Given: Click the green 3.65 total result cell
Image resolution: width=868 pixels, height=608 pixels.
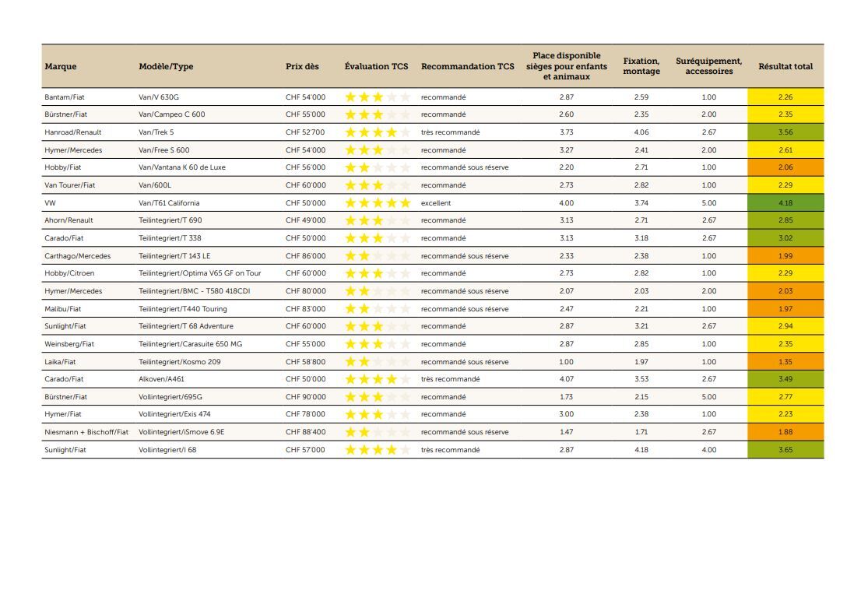Looking at the screenshot, I should point(785,450).
